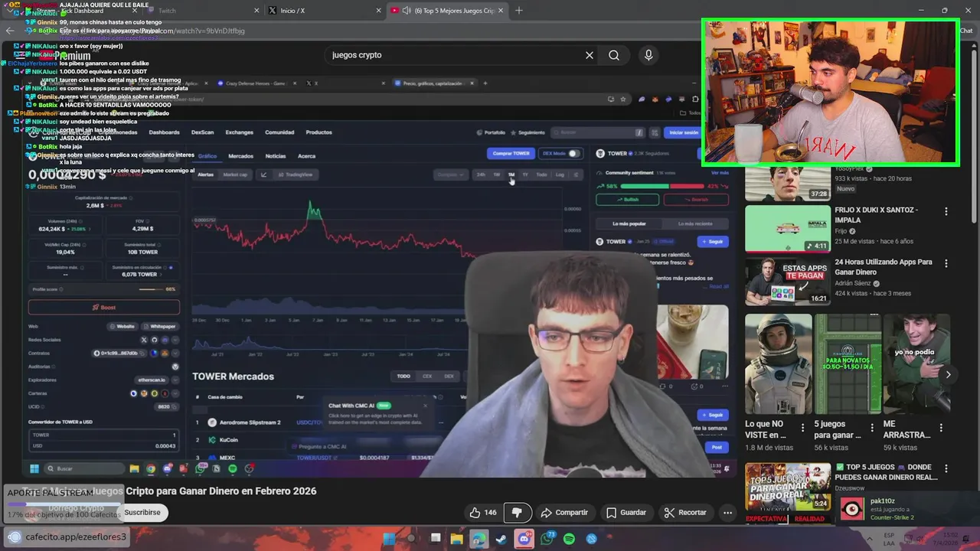
Task: Open the 24 Horas Utilizando Apps video thumbnail
Action: (788, 281)
